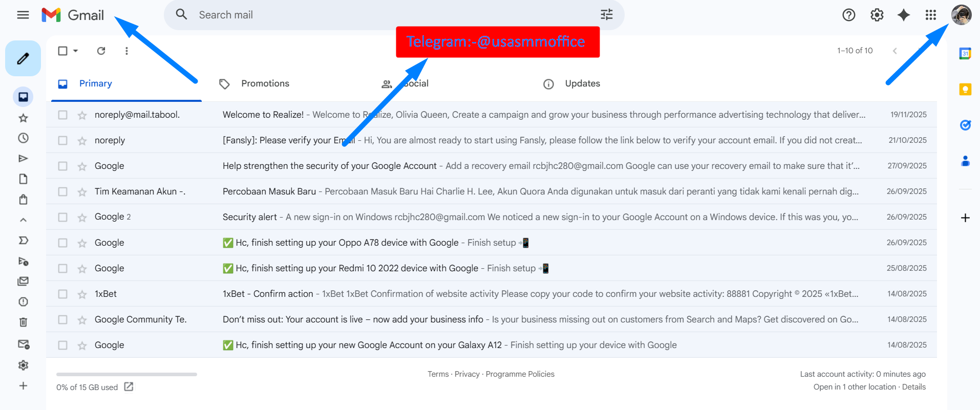Star the Google Community Team email

tap(82, 320)
